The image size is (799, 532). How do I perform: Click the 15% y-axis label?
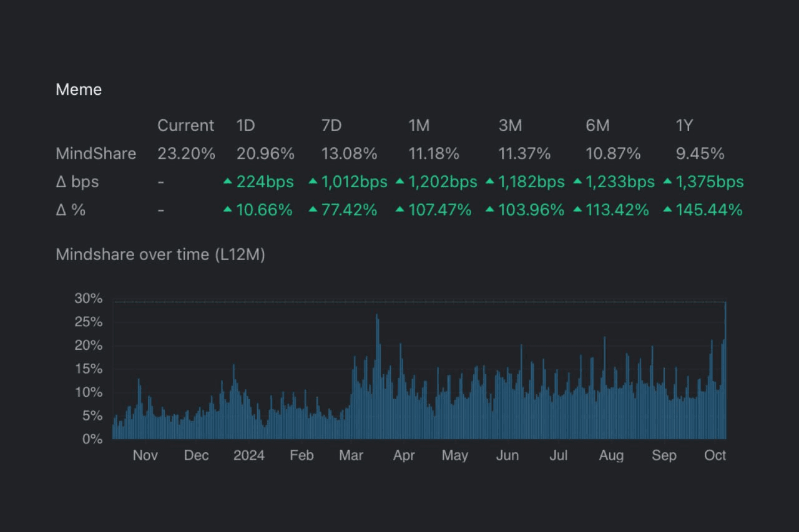(x=89, y=369)
